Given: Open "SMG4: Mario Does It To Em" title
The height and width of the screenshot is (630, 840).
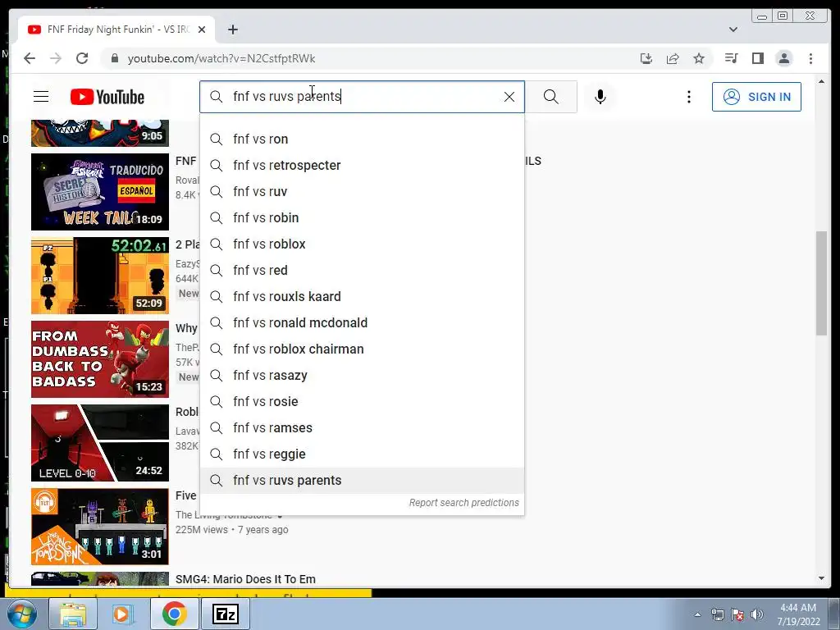Looking at the screenshot, I should pyautogui.click(x=245, y=579).
